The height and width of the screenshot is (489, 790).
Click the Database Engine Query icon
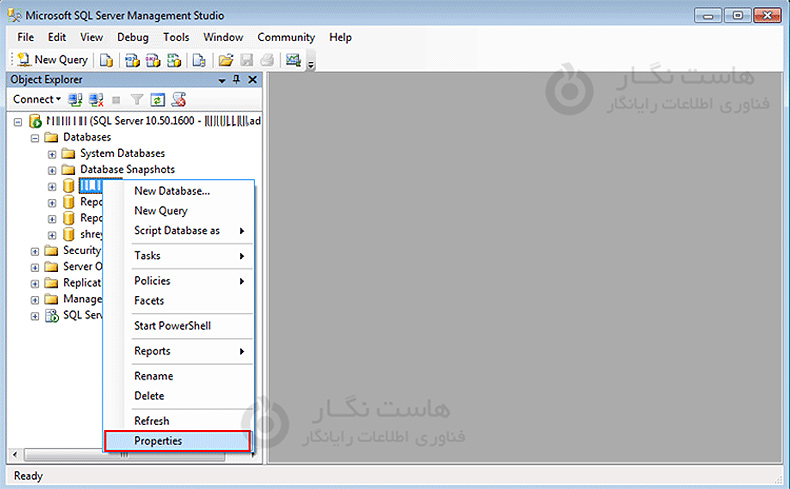(106, 60)
